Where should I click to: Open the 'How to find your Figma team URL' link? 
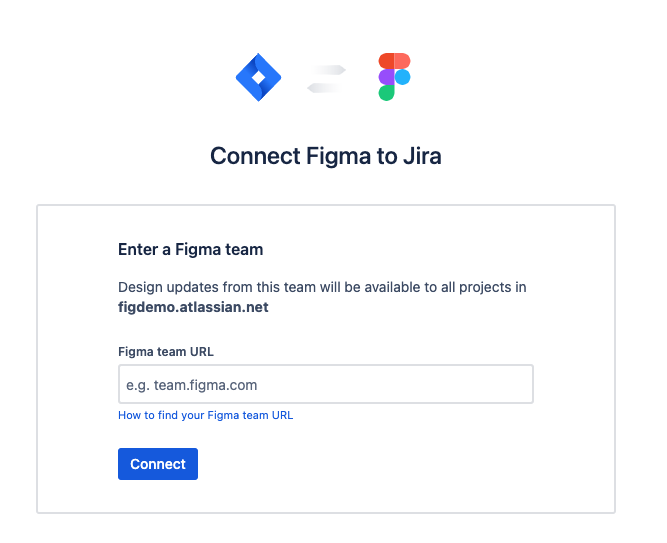click(205, 415)
